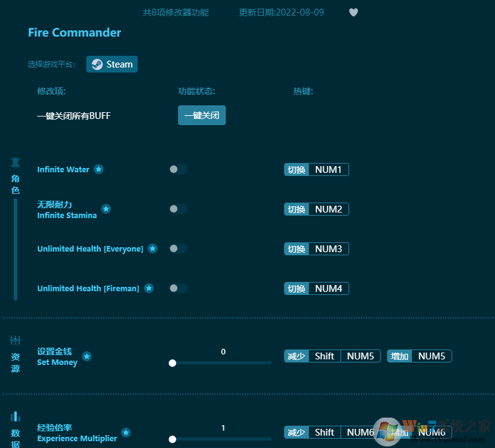This screenshot has width=495, height=448.
Task: Click 减少 label for Experience Multiplier
Action: [297, 433]
